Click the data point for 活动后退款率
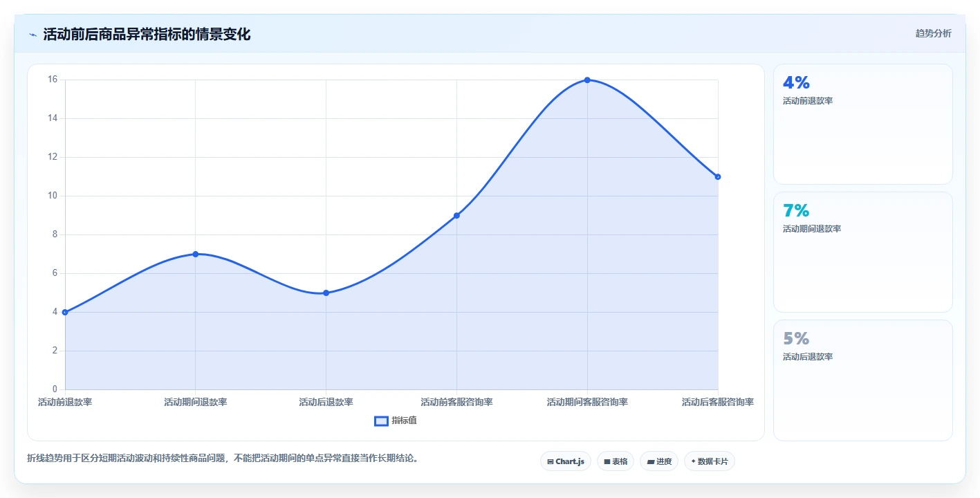The height and width of the screenshot is (498, 980). click(326, 293)
